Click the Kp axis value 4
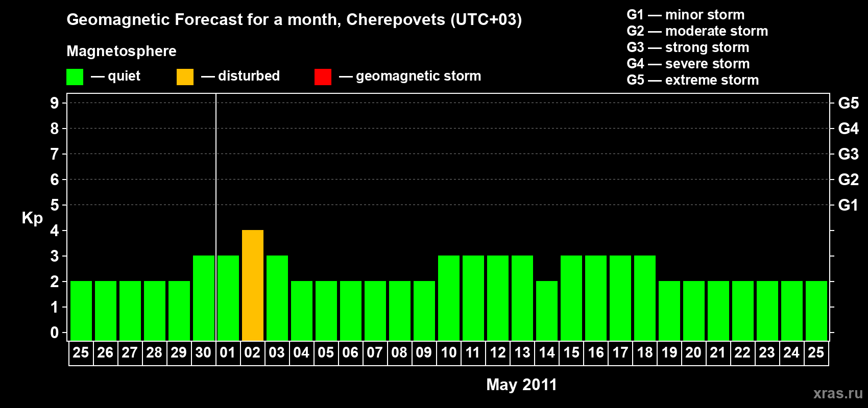 tap(55, 231)
